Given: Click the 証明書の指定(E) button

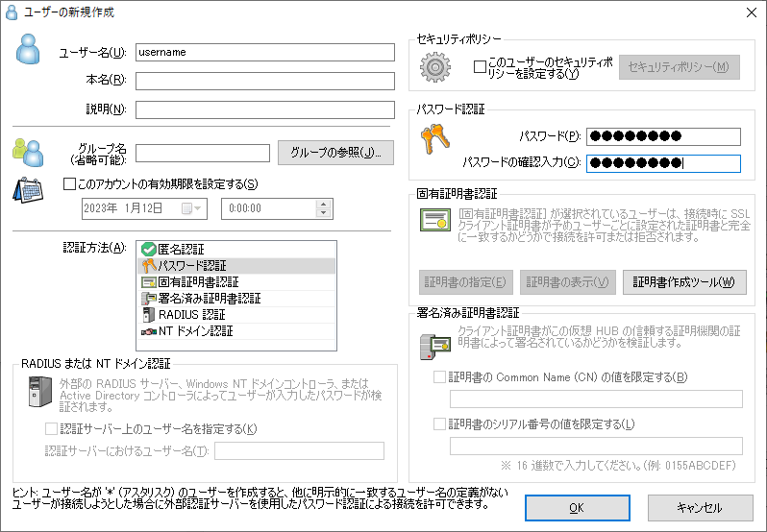Looking at the screenshot, I should point(465,282).
